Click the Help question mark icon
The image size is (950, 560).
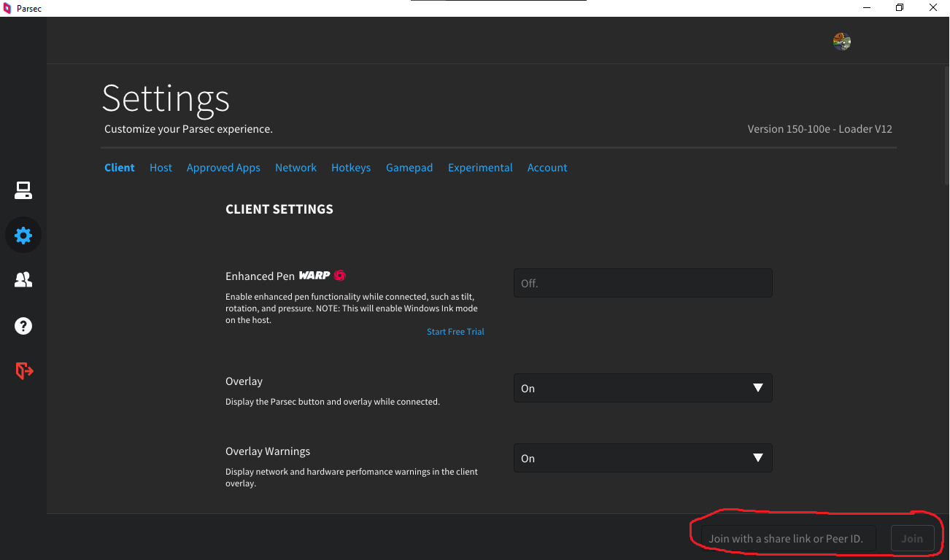[x=23, y=326]
